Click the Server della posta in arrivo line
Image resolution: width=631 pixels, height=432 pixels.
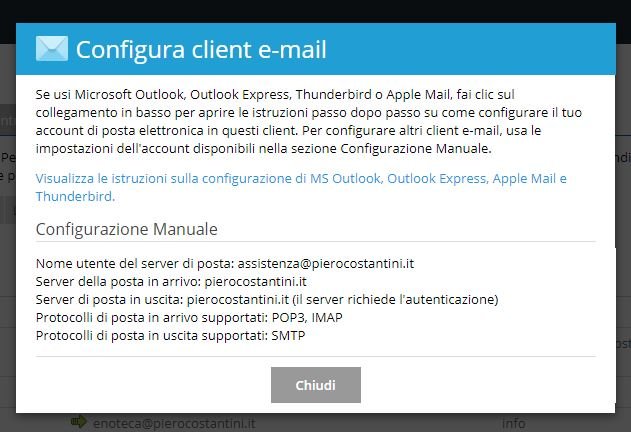pyautogui.click(x=171, y=281)
